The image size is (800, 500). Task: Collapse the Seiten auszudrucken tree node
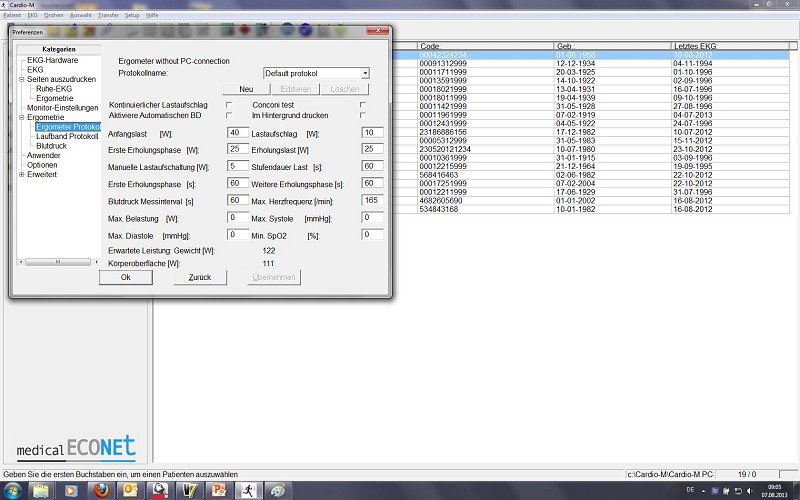coord(22,79)
